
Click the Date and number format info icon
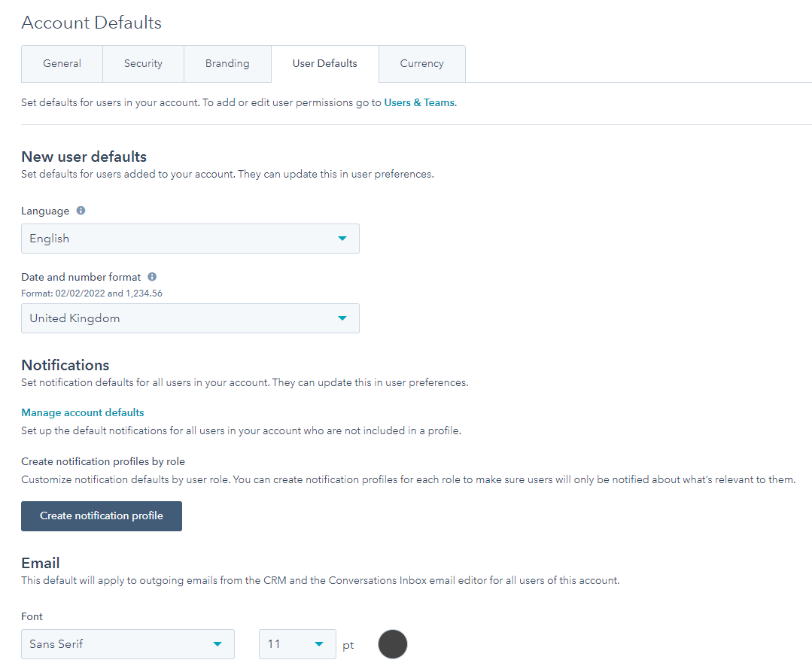point(152,276)
